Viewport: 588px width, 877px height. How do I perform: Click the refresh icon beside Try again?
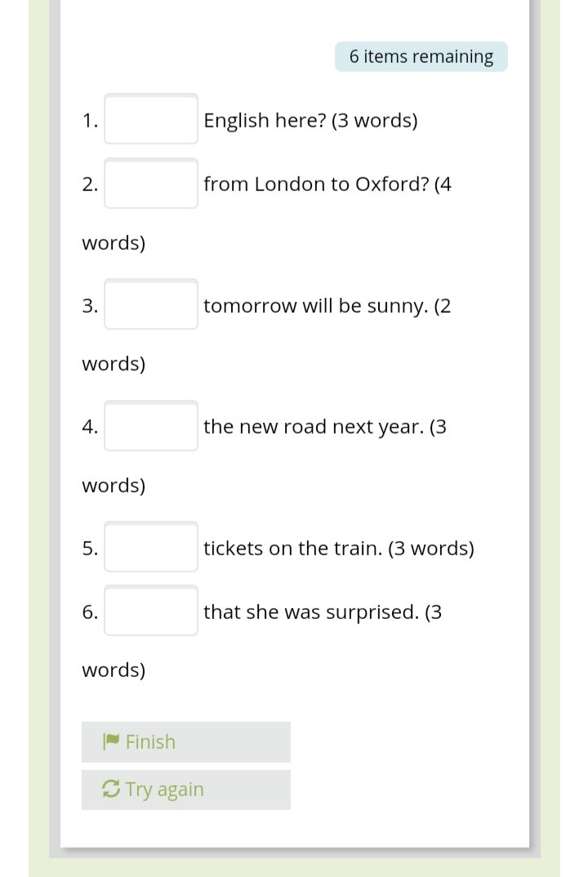(110, 789)
